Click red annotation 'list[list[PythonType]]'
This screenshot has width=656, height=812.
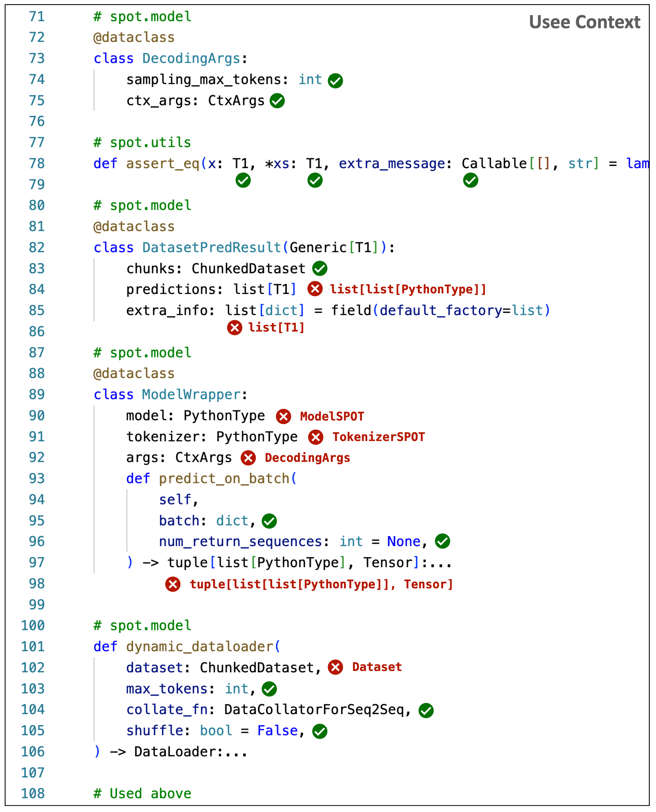click(408, 289)
